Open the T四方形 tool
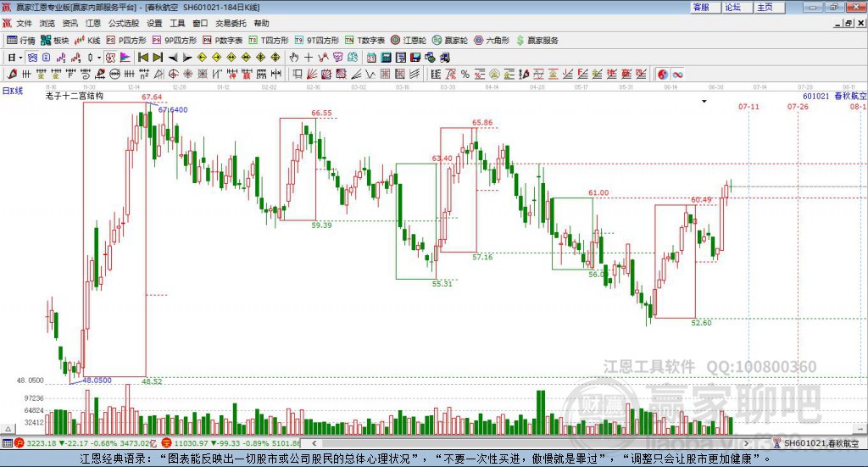The height and width of the screenshot is (467, 868). tap(269, 41)
